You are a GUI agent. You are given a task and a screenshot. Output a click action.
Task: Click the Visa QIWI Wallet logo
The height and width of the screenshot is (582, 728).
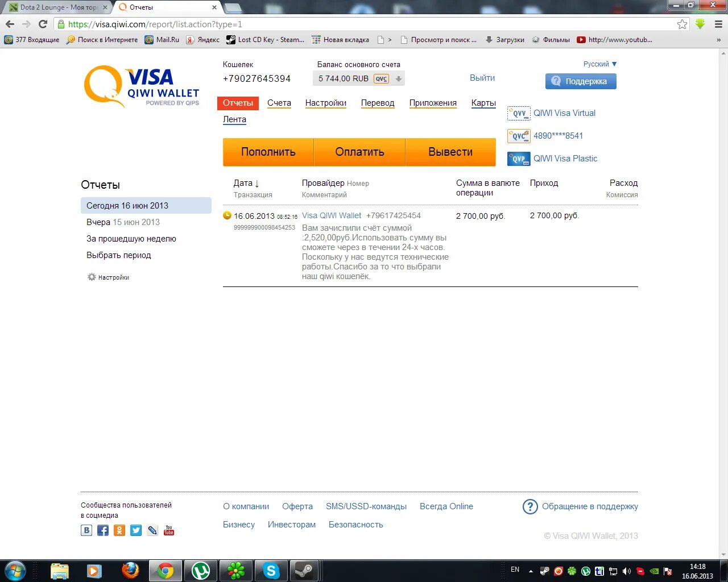(x=142, y=86)
